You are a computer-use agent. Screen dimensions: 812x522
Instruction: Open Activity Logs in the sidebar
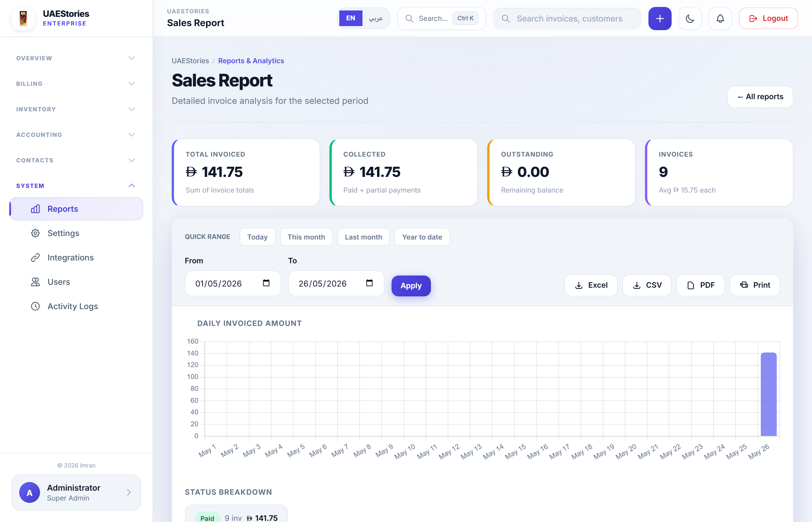click(x=76, y=307)
